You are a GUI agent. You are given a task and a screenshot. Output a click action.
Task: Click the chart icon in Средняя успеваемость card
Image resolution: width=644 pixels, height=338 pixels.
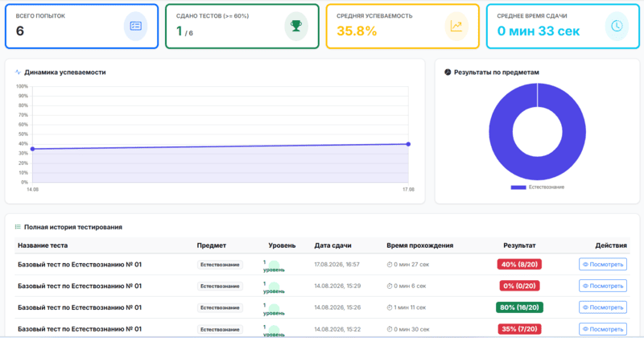coord(456,26)
